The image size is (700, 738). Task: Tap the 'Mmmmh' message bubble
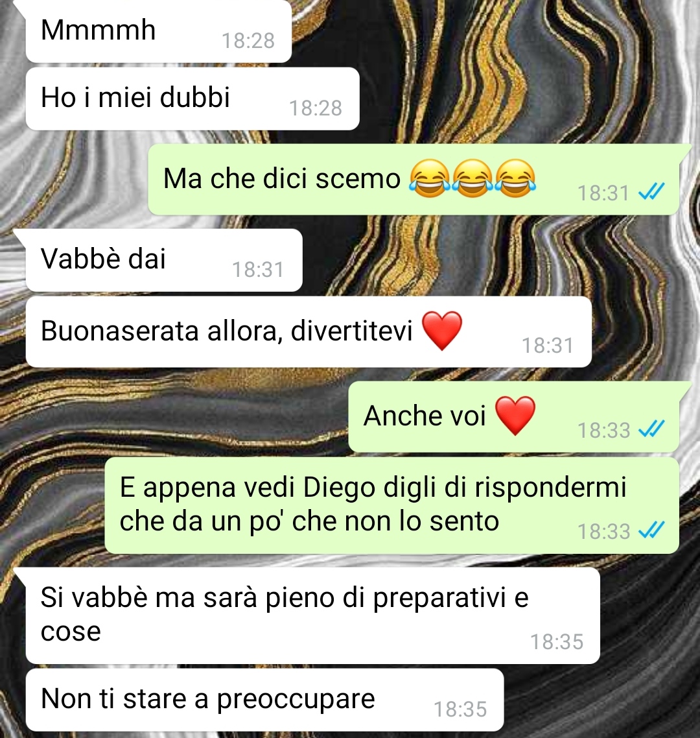click(159, 31)
